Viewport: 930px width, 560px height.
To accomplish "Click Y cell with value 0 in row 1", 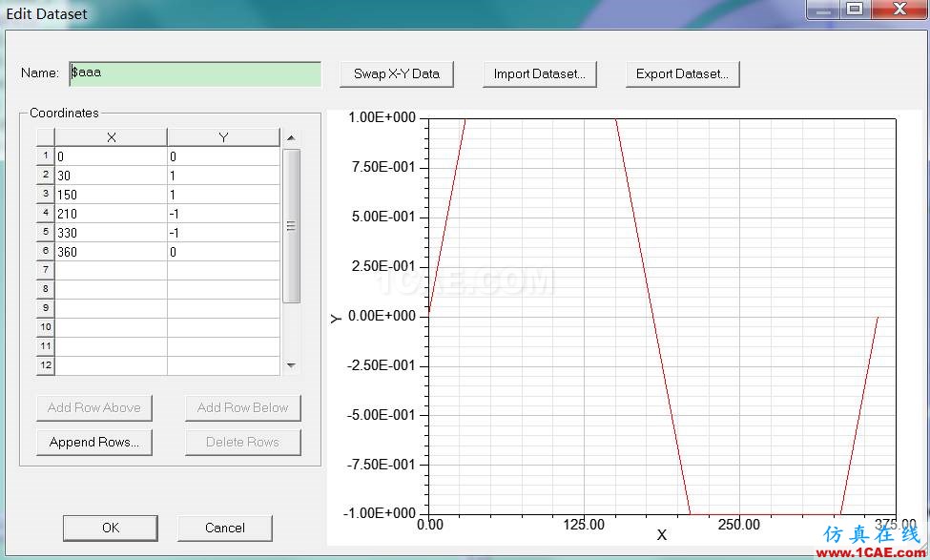I will [x=223, y=156].
